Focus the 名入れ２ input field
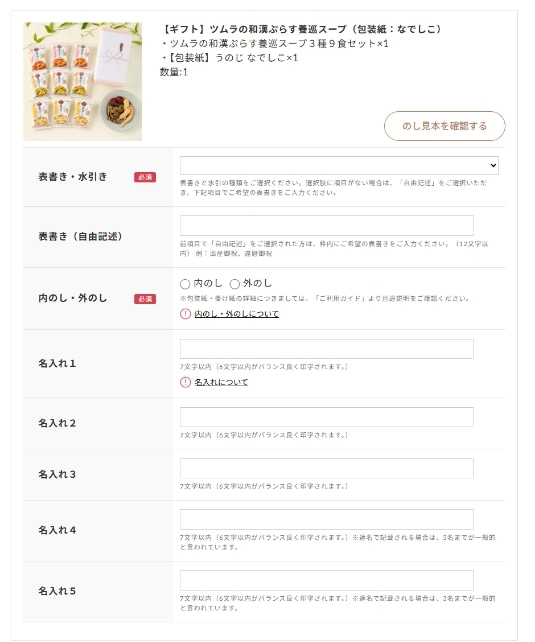 [x=327, y=417]
